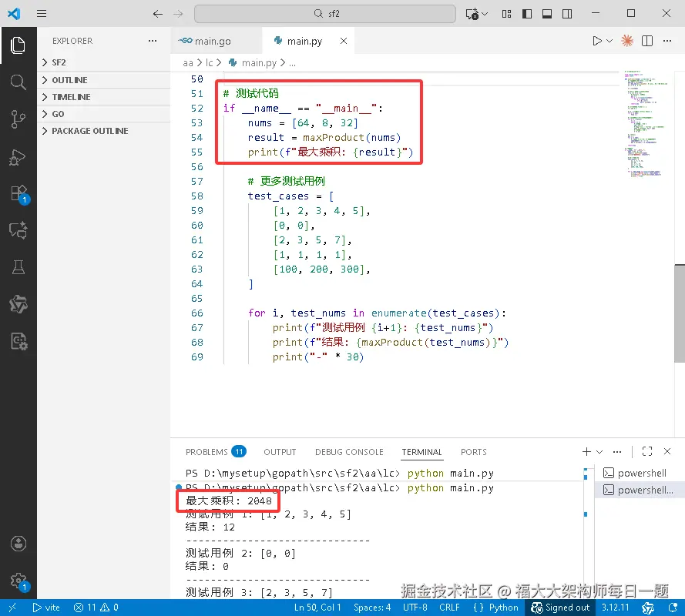Click the code minimap overview
The width and height of the screenshot is (685, 616).
coord(646,122)
